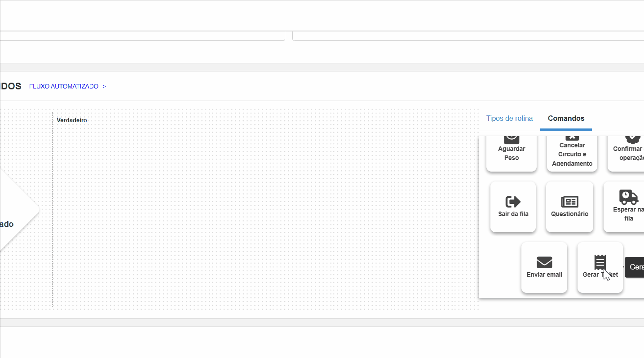Click the chevron after FLUXO AUTOMATIZADO
This screenshot has height=358, width=644.
104,86
